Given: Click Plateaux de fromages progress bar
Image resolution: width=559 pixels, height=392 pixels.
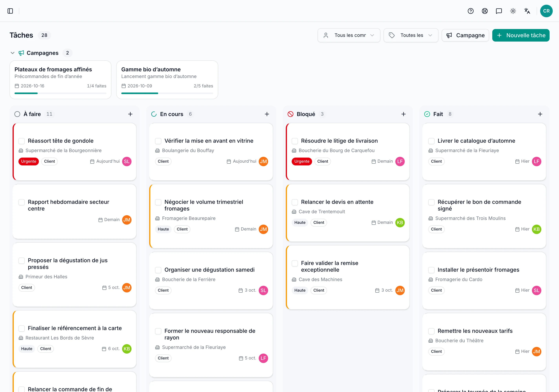Looking at the screenshot, I should (x=60, y=93).
